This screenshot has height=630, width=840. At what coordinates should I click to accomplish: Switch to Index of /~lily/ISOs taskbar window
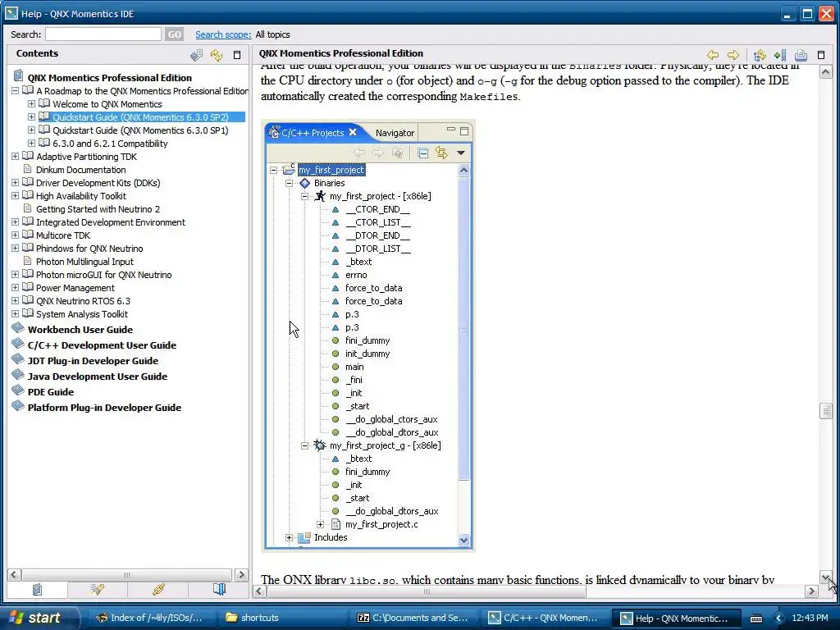149,618
